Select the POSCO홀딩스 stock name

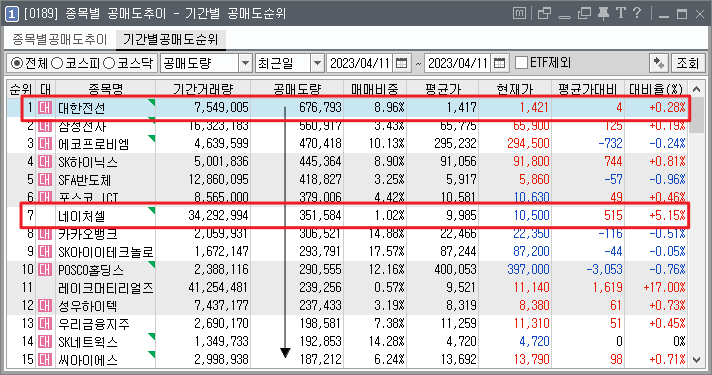tap(91, 270)
